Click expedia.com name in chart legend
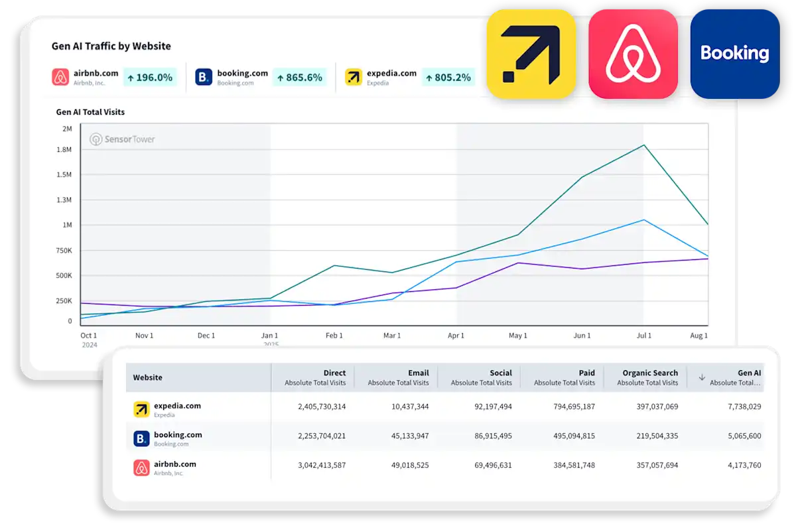The width and height of the screenshot is (796, 532). 392,74
